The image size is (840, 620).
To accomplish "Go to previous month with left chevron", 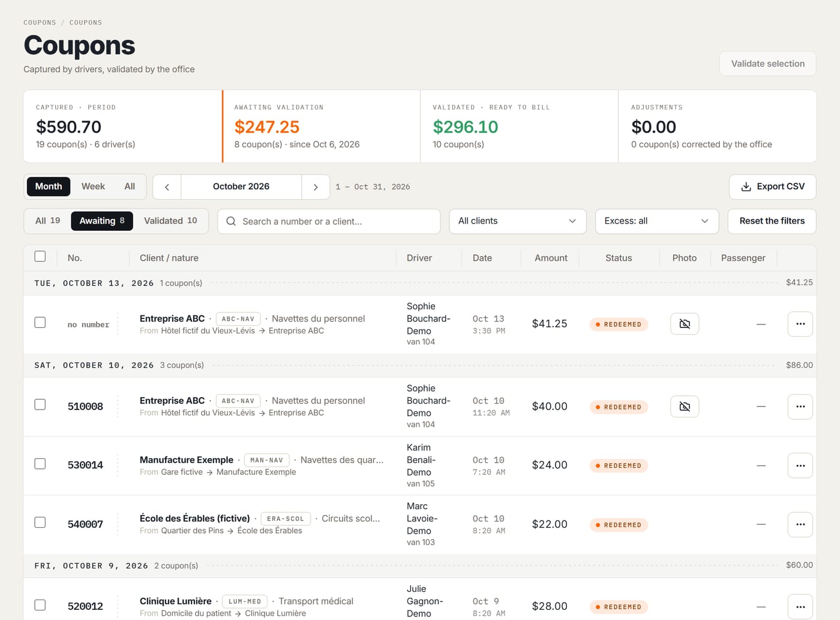I will (167, 187).
